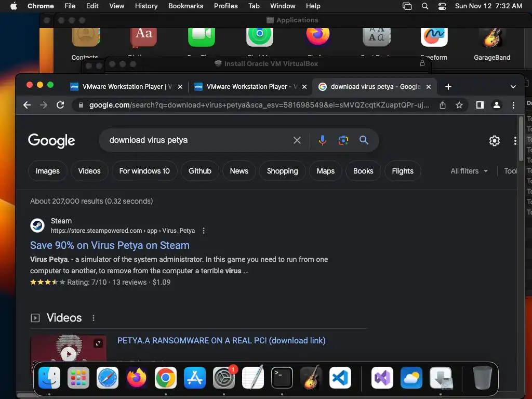Play the Petya ransomware video thumbnail
Viewport: 532px width, 399px height.
click(69, 354)
